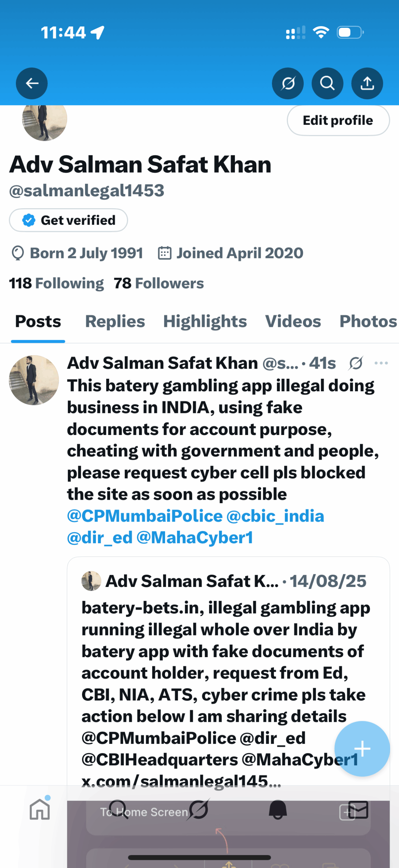Screen dimensions: 399x868
Task: Open the 118 Following list
Action: click(x=56, y=283)
